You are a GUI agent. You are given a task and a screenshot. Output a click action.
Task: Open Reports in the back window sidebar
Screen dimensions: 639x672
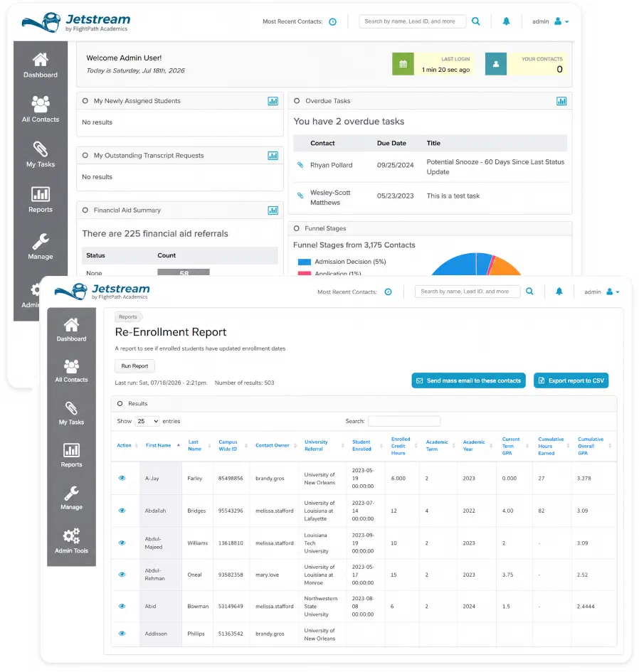click(x=41, y=199)
